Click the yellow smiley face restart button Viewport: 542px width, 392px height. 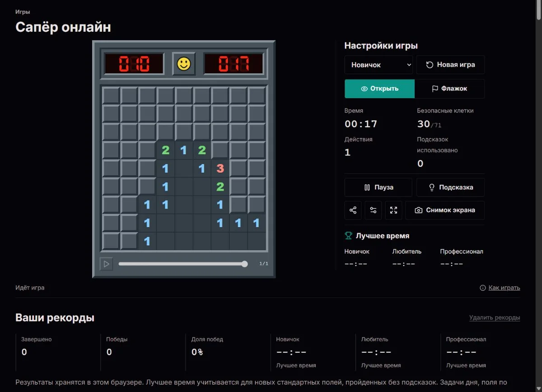pos(184,64)
